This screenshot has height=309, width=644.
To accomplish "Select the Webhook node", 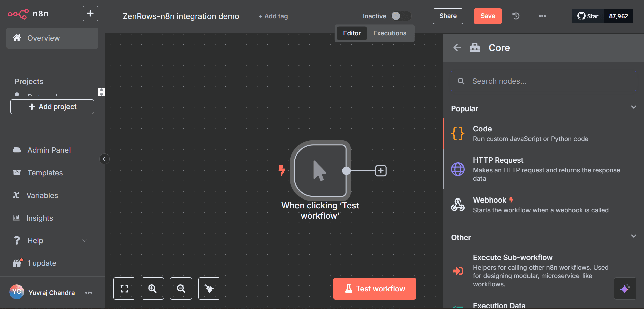I will click(543, 205).
